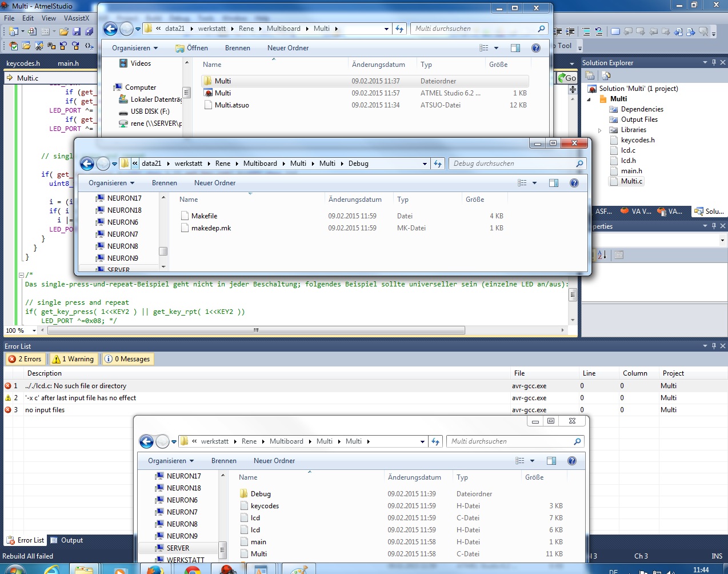Click the New Project toolbar icon
The image size is (728, 574).
point(14,31)
